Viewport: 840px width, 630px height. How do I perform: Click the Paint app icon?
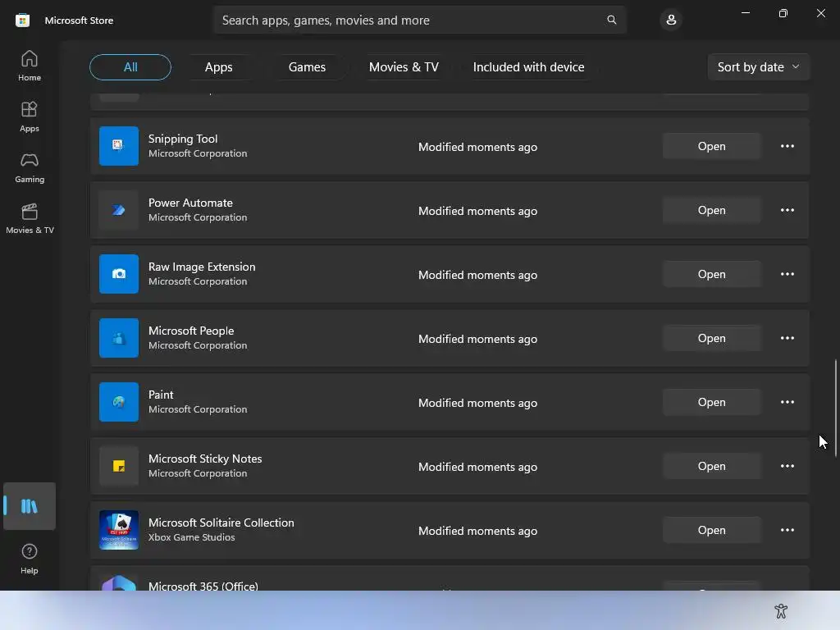(x=119, y=402)
